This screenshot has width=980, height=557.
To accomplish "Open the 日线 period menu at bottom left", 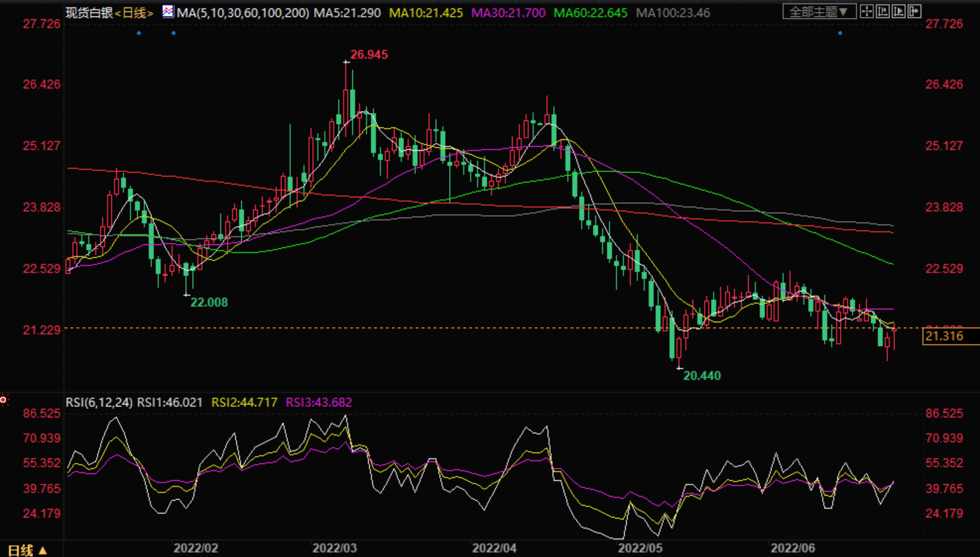I will pyautogui.click(x=27, y=550).
